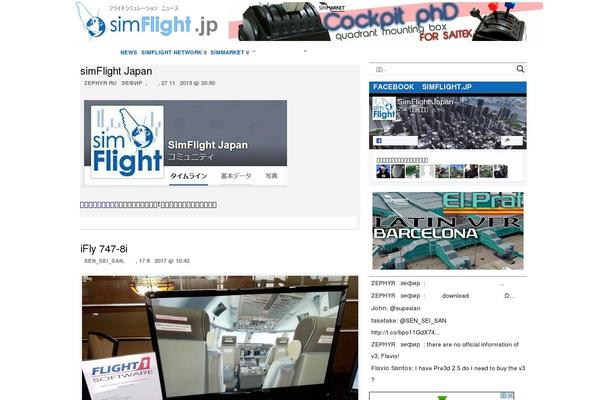Open the simFlight.jp globe logo homepage link
Viewport: 600px width, 400px height.
(147, 21)
